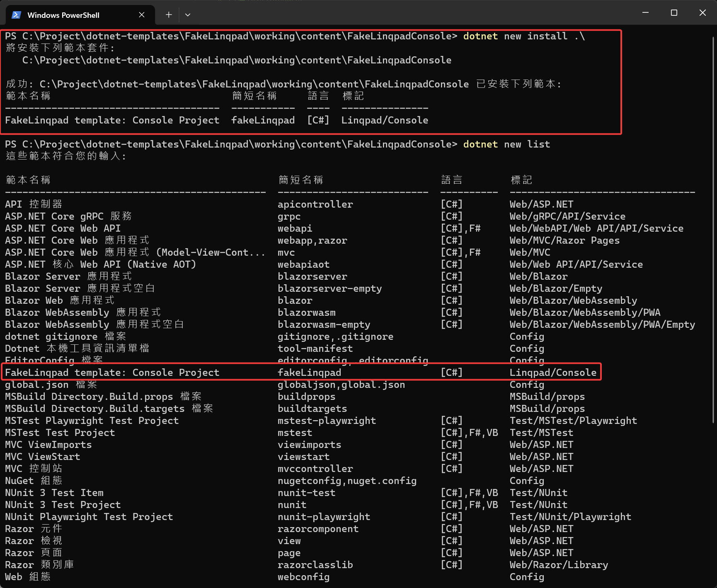
Task: Minimize the terminal window
Action: click(x=645, y=13)
